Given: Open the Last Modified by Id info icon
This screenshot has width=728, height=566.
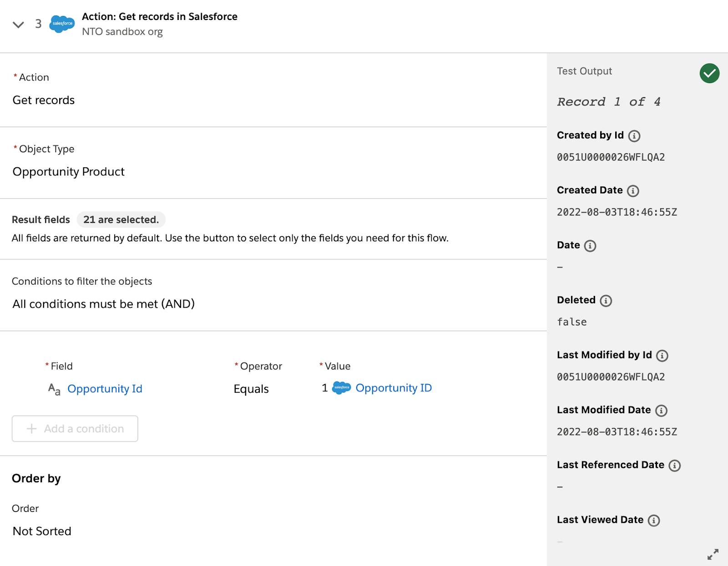Looking at the screenshot, I should click(662, 356).
